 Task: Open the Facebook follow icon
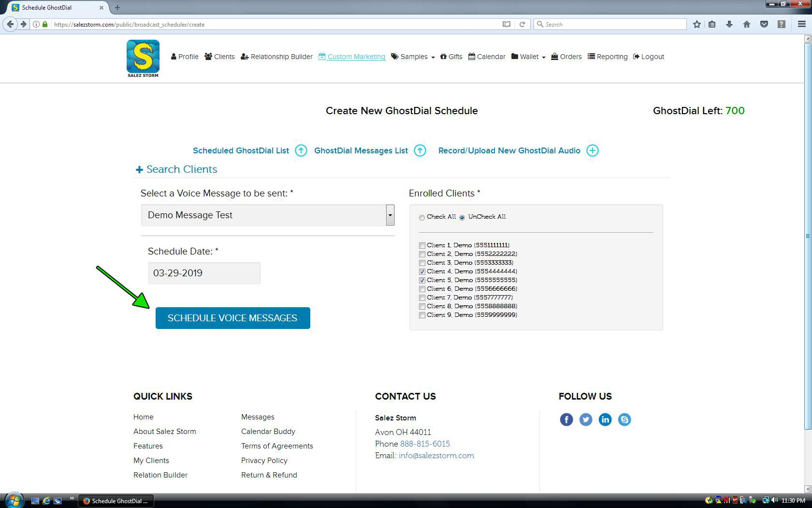[566, 419]
